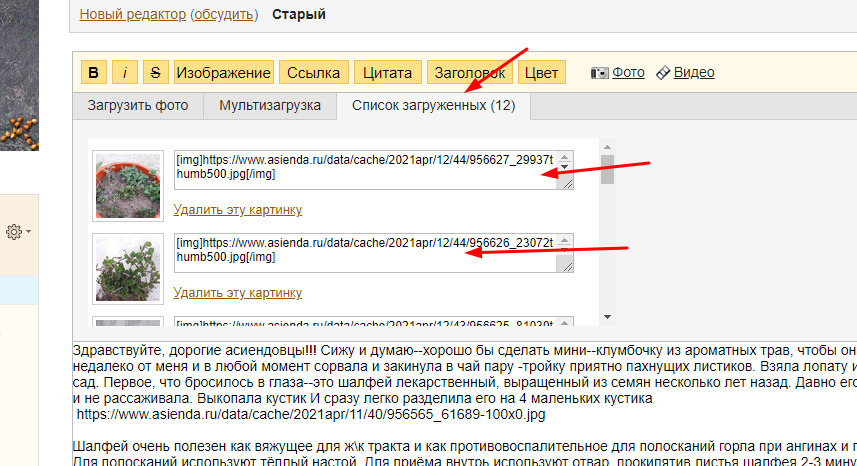Switch to Загрузить фото tab
The height and width of the screenshot is (466, 857).
point(138,105)
